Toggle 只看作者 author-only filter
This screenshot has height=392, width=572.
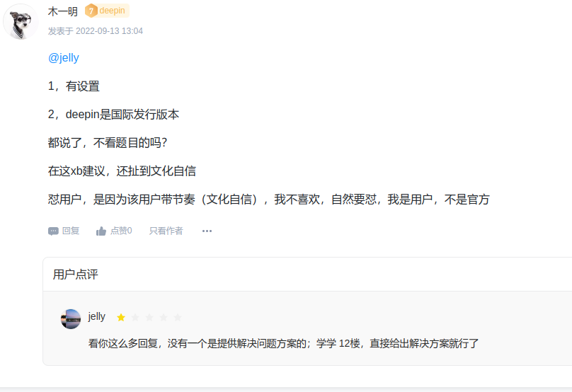pos(166,231)
